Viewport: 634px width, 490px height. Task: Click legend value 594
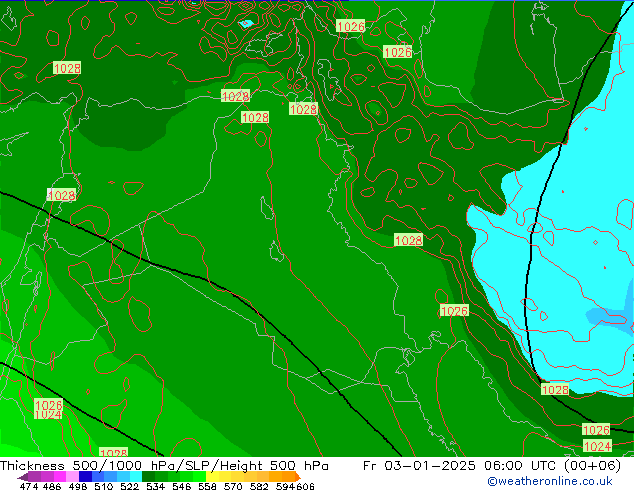[x=285, y=486]
